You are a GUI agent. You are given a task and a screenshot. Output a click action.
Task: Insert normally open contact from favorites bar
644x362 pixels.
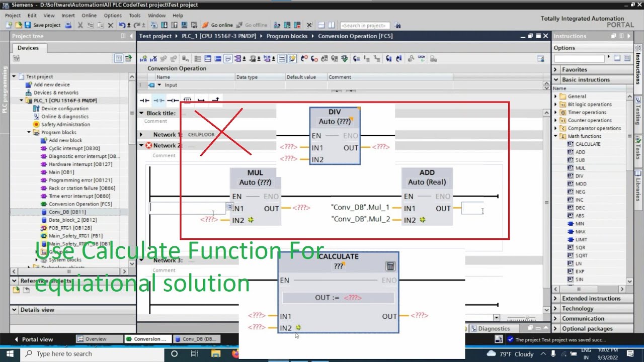click(x=144, y=101)
